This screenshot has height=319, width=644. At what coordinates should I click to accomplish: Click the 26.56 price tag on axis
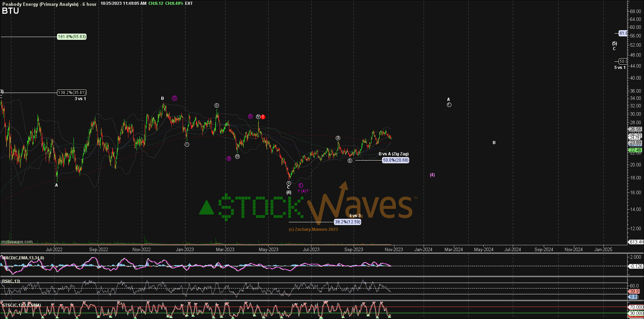(x=635, y=129)
